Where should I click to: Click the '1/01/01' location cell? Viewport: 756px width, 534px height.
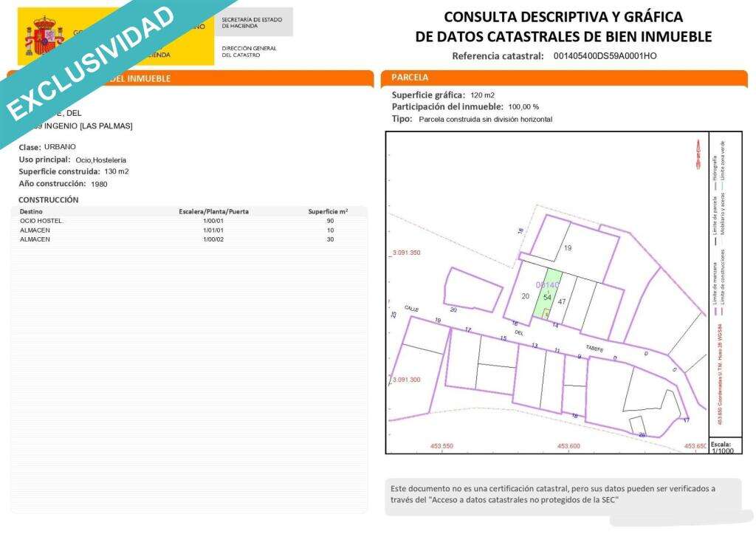click(213, 230)
